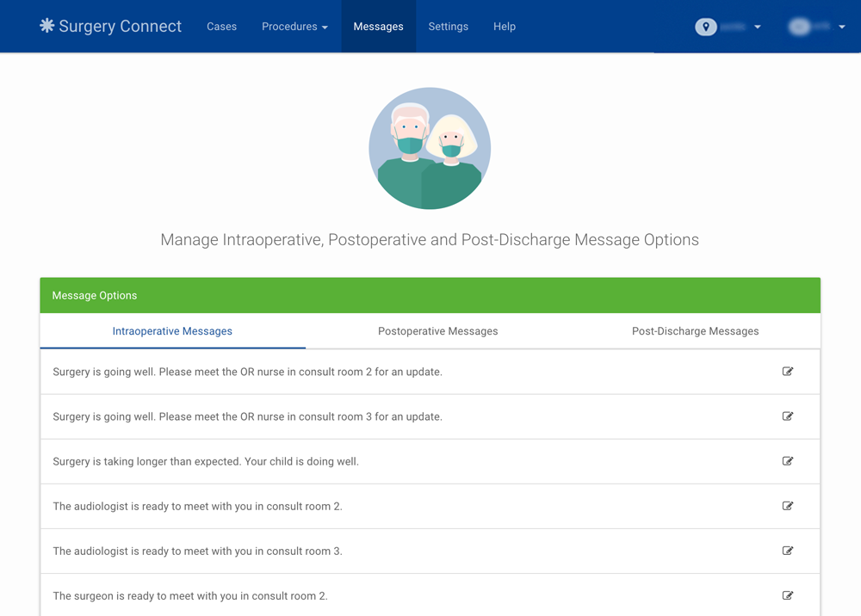
Task: Expand the location selector dropdown
Action: (758, 27)
